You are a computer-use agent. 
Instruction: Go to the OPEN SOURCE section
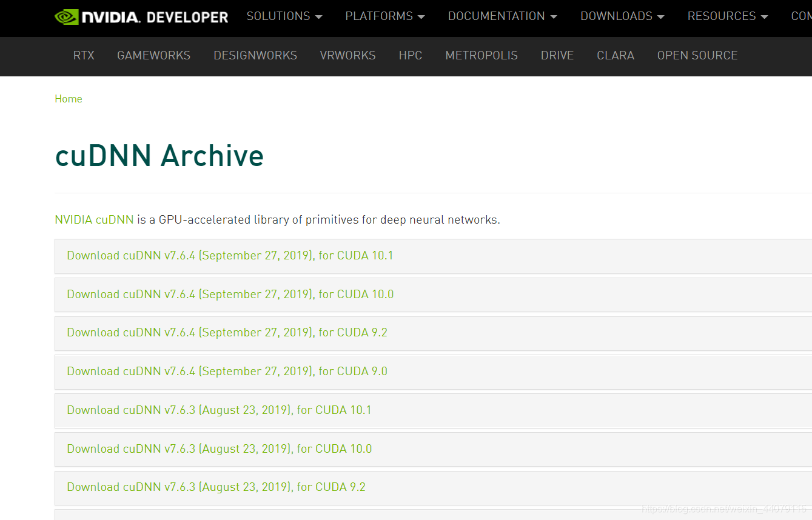[x=697, y=55]
